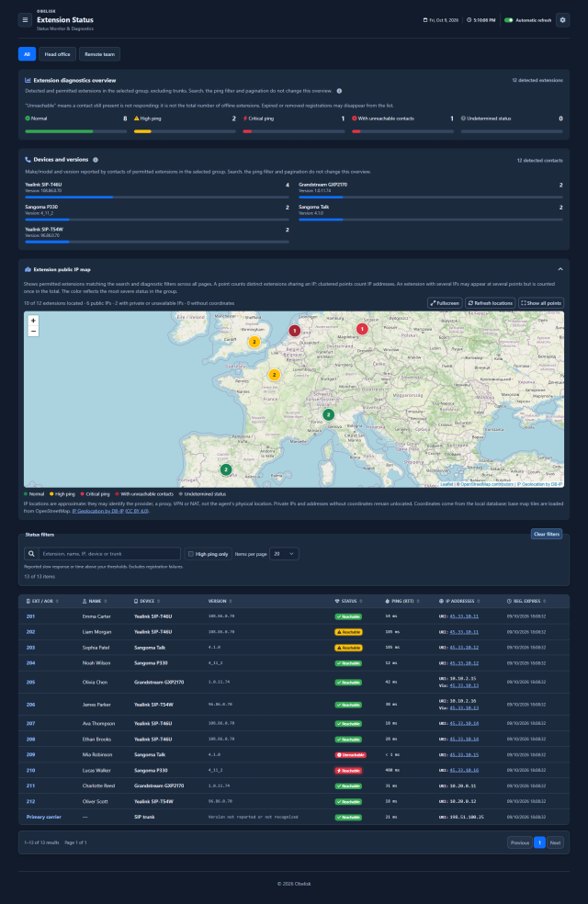Click Refresh locations button
588x904 pixels.
(490, 303)
